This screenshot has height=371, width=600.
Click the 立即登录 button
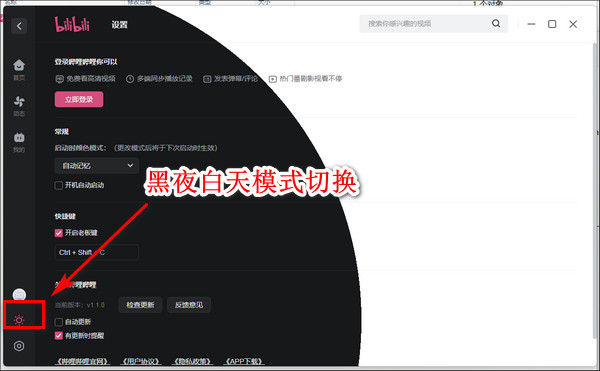click(x=79, y=99)
